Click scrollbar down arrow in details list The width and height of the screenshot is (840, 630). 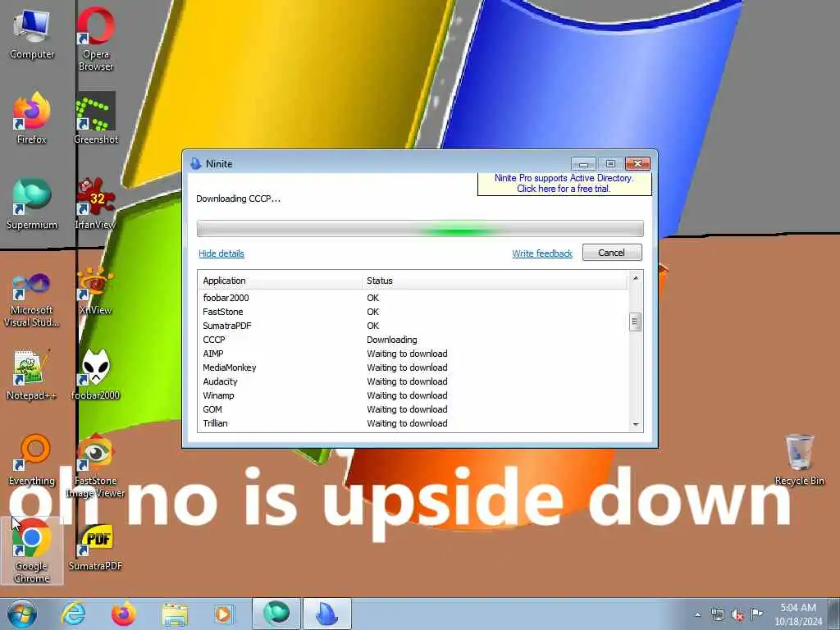pos(636,424)
